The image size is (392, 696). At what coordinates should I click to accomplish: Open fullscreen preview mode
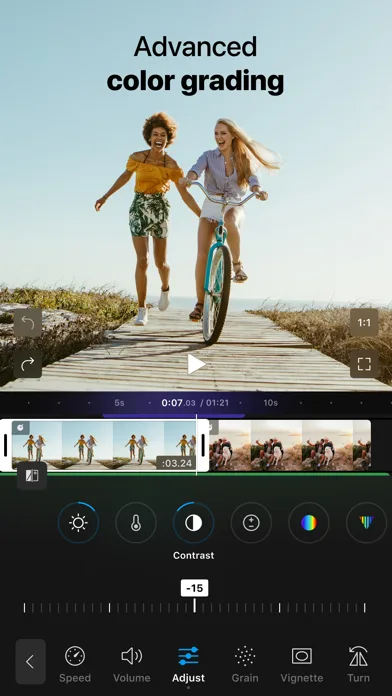[x=364, y=364]
